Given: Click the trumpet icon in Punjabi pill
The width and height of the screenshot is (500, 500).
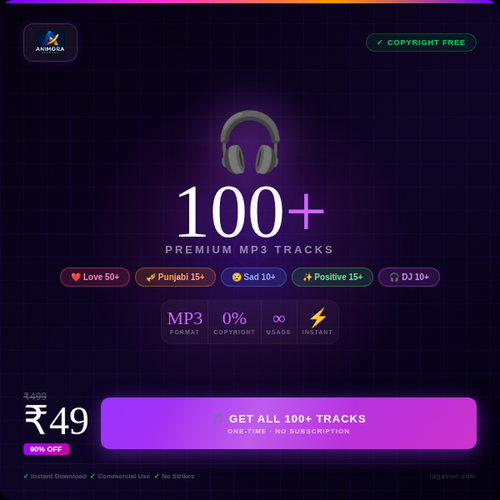Looking at the screenshot, I should (x=151, y=277).
